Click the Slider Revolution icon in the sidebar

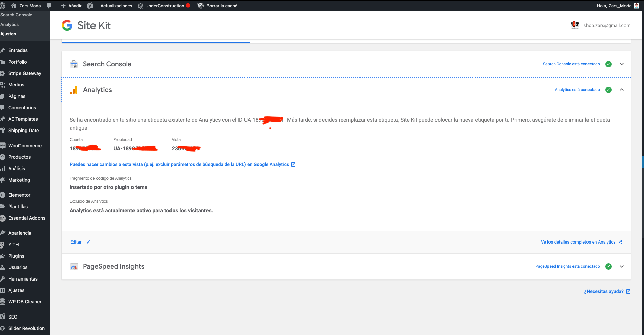pyautogui.click(x=3, y=328)
